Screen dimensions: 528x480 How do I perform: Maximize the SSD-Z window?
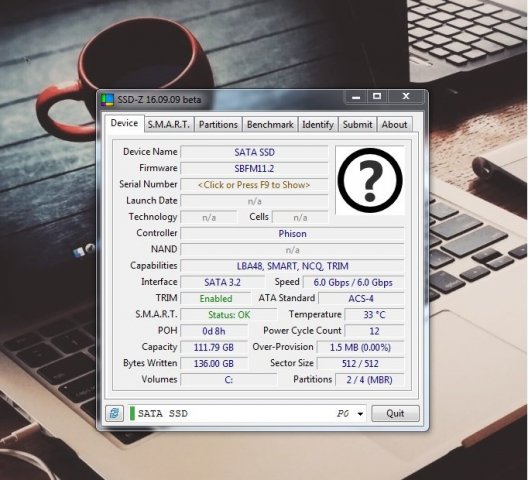377,97
